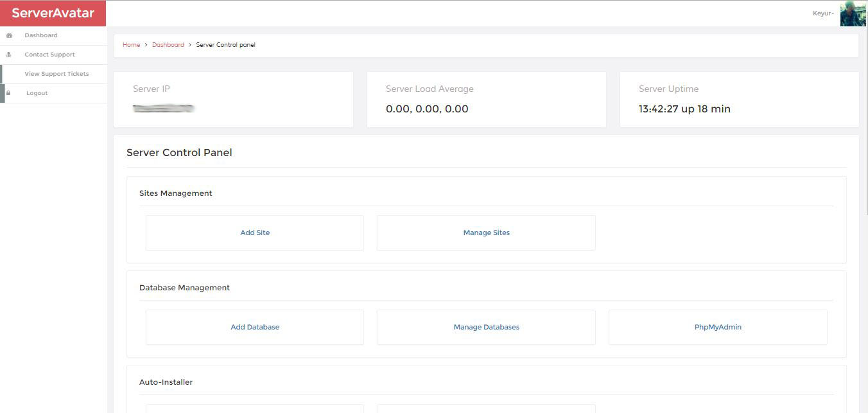Open the user avatar picture
The width and height of the screenshot is (868, 413).
(853, 13)
